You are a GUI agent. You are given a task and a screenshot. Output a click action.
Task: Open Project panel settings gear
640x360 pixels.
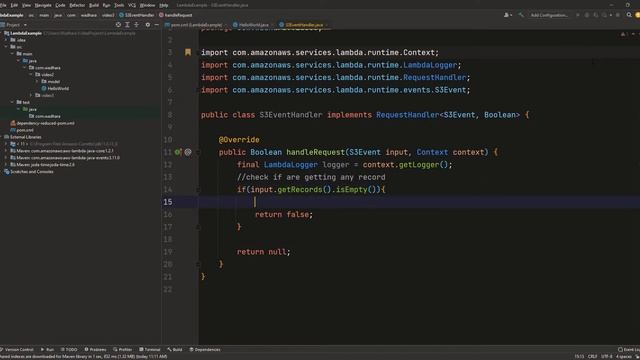click(148, 25)
